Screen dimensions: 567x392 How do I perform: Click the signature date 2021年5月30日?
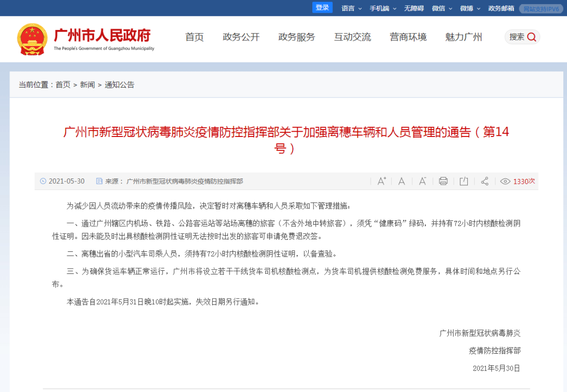pos(497,368)
